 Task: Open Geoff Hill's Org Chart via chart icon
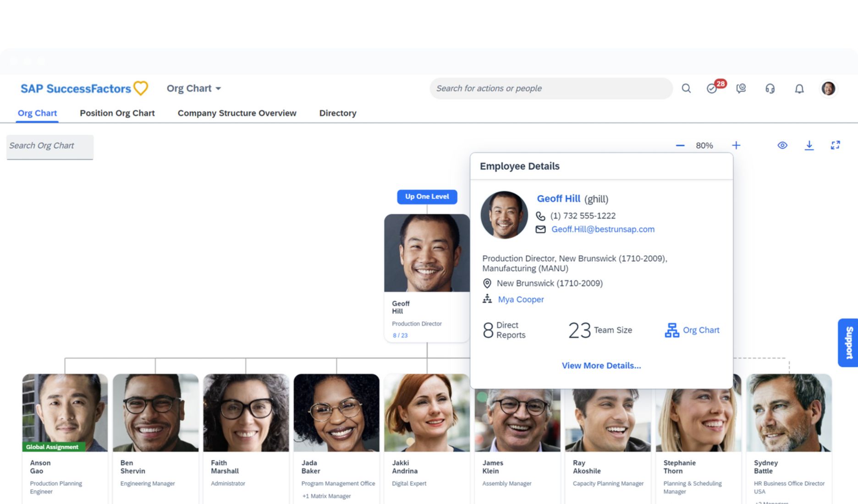[692, 330]
